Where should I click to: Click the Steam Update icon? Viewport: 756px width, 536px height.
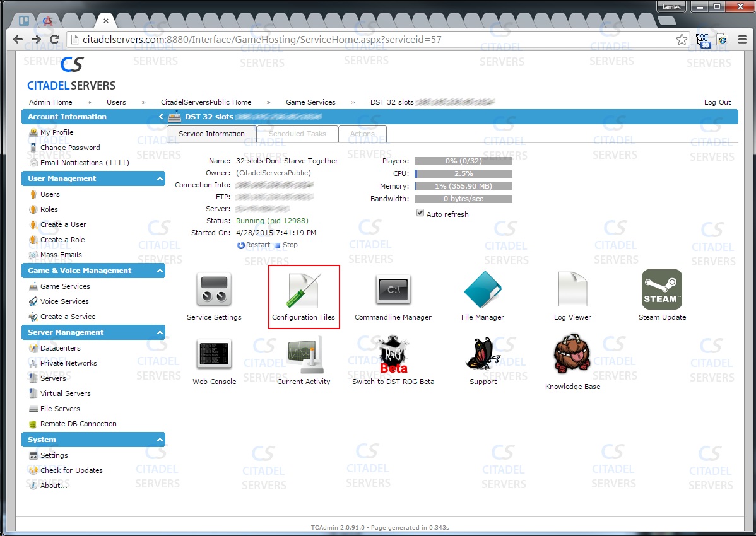pyautogui.click(x=662, y=291)
